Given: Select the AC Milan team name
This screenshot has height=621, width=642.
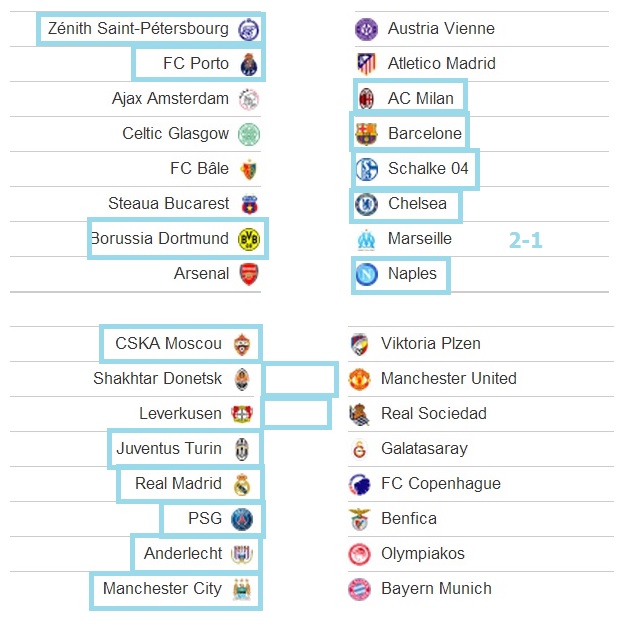Looking at the screenshot, I should point(420,99).
